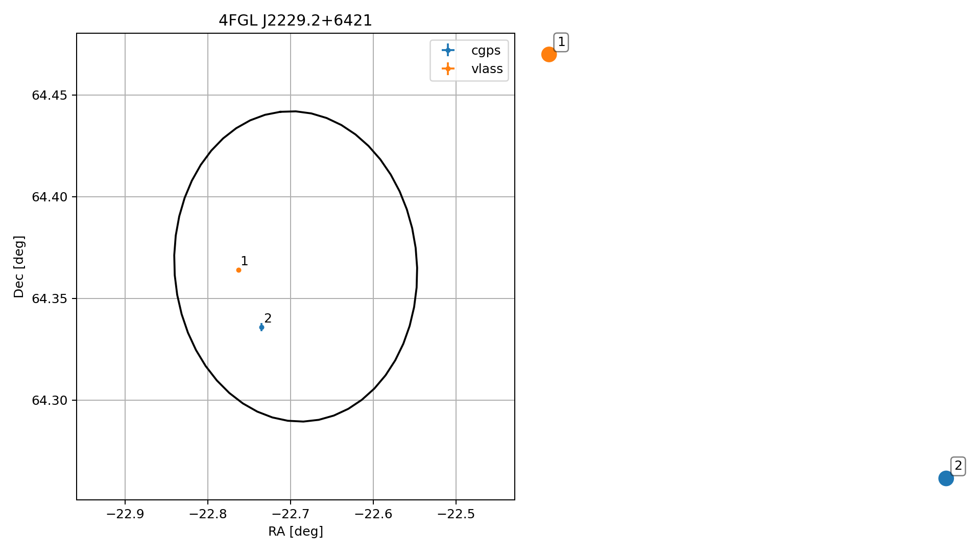Click the −22.8 tick label on RA axis
The image size is (980, 552).
(208, 514)
